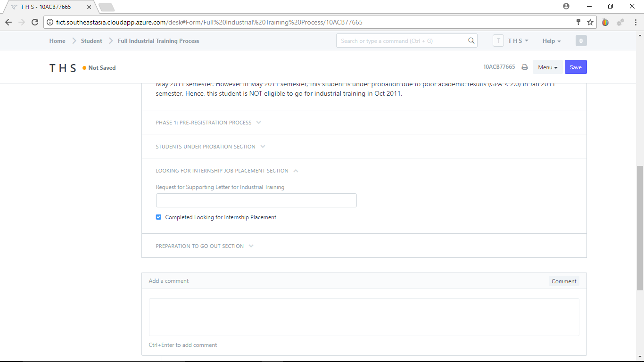Open Full Industrial Training Process breadcrumb
The height and width of the screenshot is (362, 644).
[x=158, y=41]
